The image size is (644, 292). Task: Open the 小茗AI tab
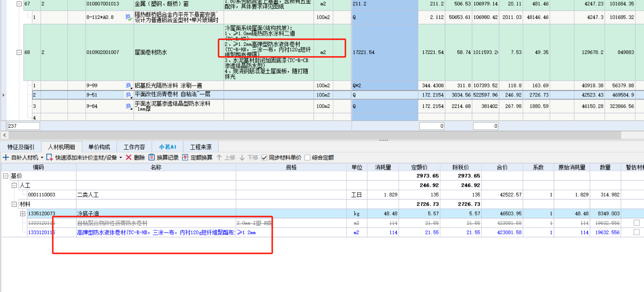coord(167,147)
